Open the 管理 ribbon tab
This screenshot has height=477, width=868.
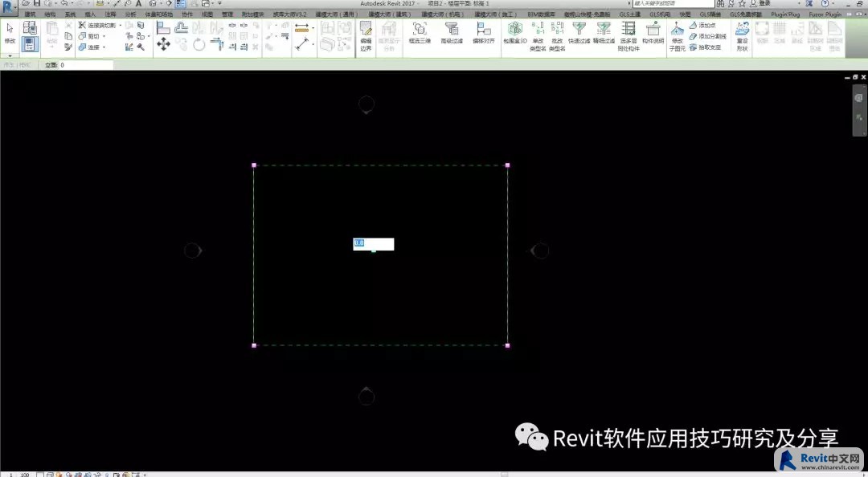click(x=227, y=14)
